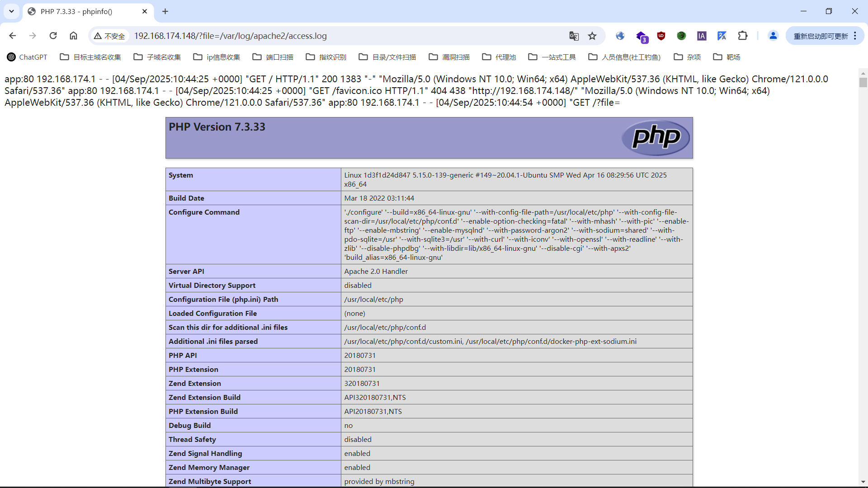The height and width of the screenshot is (488, 868).
Task: Open the tab search dropdown arrow
Action: pyautogui.click(x=11, y=11)
